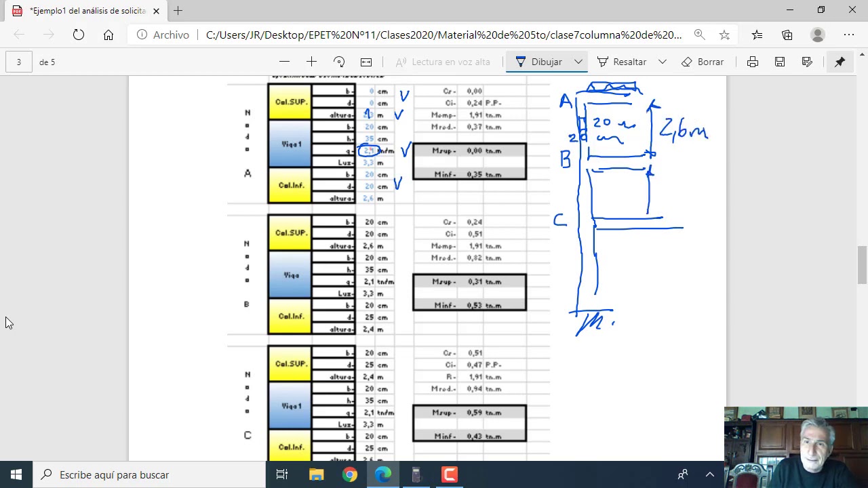
Task: Open the Camtasia recorder taskbar icon
Action: coord(450,474)
